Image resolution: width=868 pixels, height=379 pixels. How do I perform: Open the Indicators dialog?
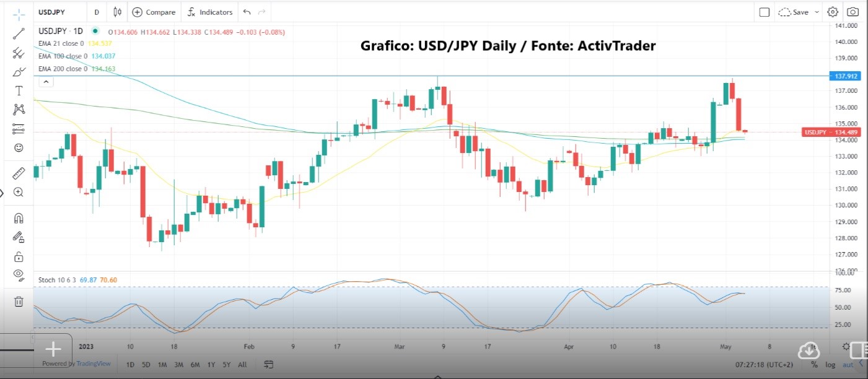(x=210, y=12)
